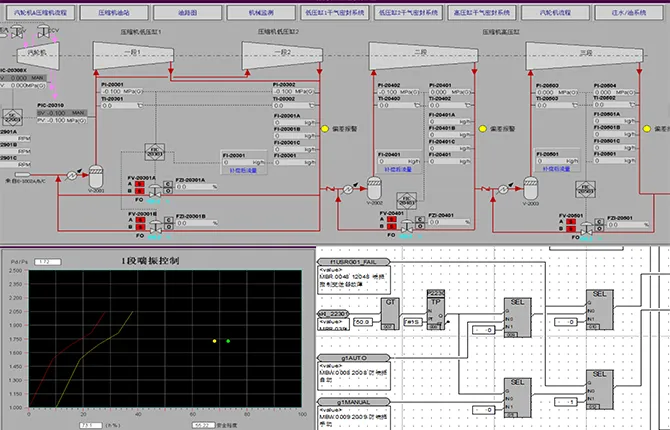Image resolution: width=670 pixels, height=430 pixels.
Task: Click the cooler symbol before V-2002
Action: click(x=348, y=188)
